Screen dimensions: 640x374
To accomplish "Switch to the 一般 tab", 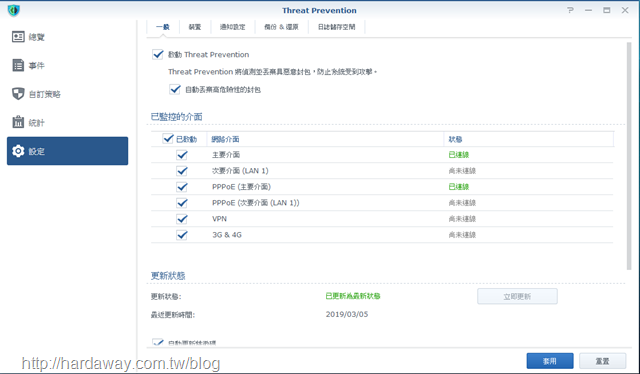I will tap(162, 27).
